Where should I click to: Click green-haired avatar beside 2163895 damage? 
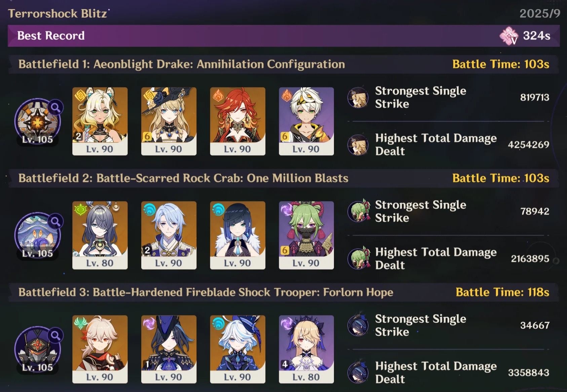pos(358,259)
